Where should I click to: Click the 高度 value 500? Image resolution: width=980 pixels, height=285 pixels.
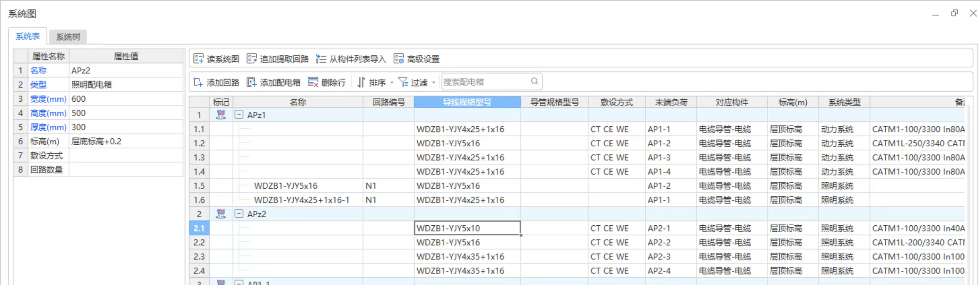126,113
